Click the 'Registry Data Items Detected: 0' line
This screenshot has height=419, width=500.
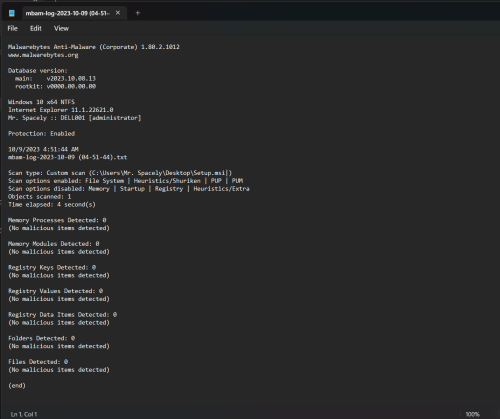click(x=62, y=314)
